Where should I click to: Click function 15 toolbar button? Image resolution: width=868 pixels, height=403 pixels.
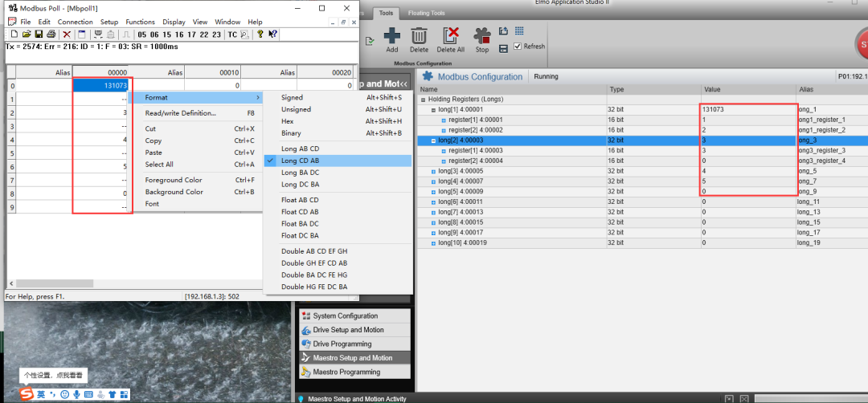166,35
